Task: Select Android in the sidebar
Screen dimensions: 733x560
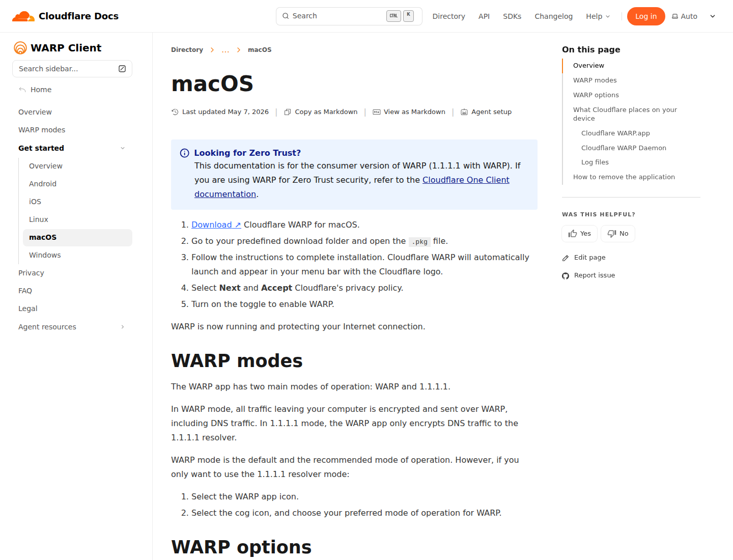Action: coord(77,184)
